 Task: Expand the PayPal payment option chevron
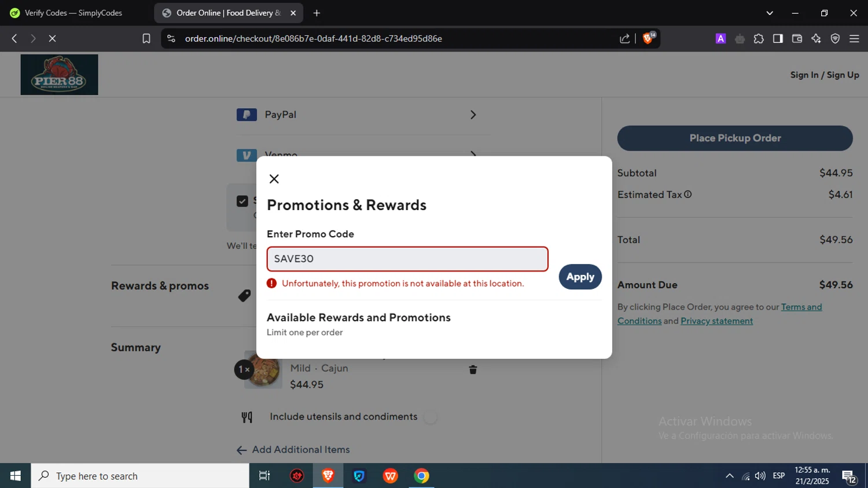(x=473, y=115)
